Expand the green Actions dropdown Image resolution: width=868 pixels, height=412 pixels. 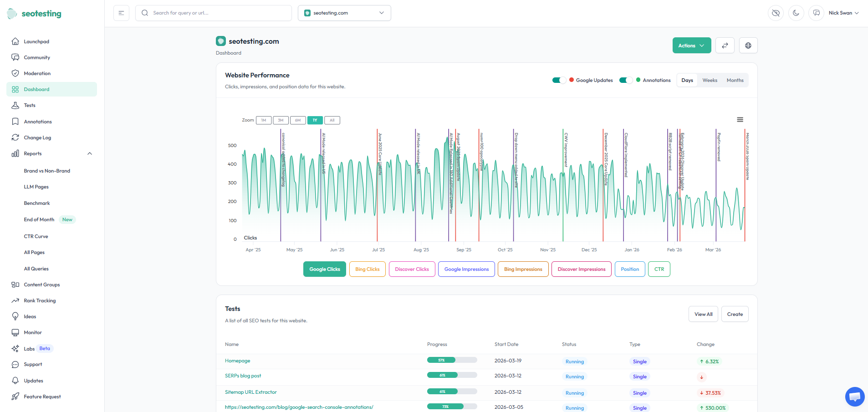(x=691, y=46)
